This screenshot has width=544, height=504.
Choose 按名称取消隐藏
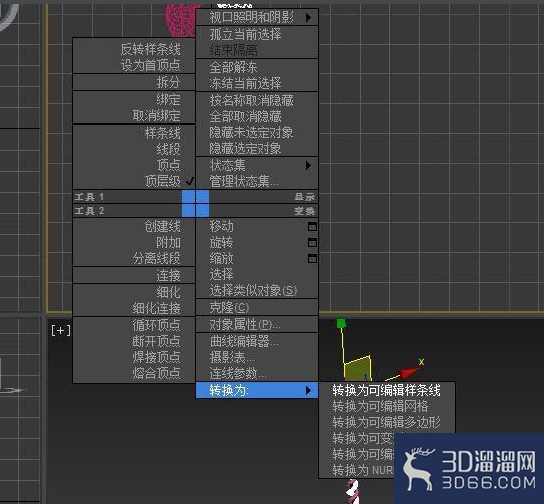257,100
